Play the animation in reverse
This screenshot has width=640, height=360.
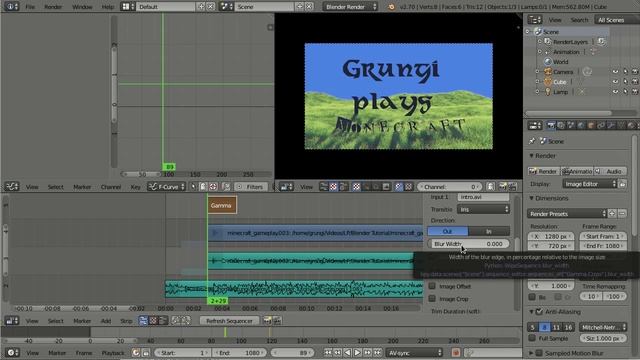click(347, 353)
